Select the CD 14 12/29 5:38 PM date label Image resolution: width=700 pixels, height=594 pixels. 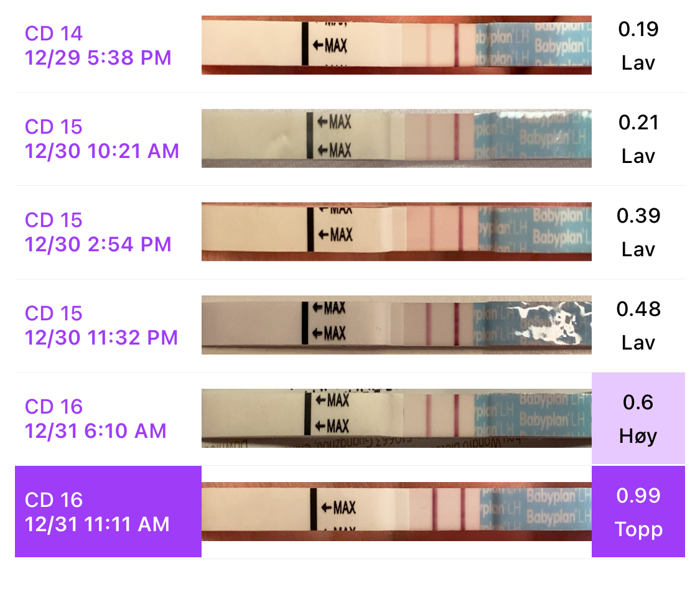[x=98, y=45]
